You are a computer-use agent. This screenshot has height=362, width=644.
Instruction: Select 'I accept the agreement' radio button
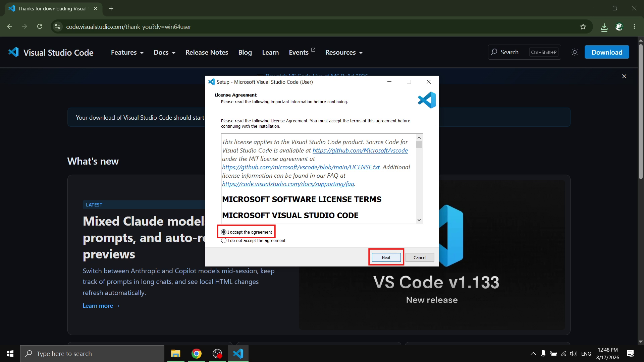click(224, 232)
